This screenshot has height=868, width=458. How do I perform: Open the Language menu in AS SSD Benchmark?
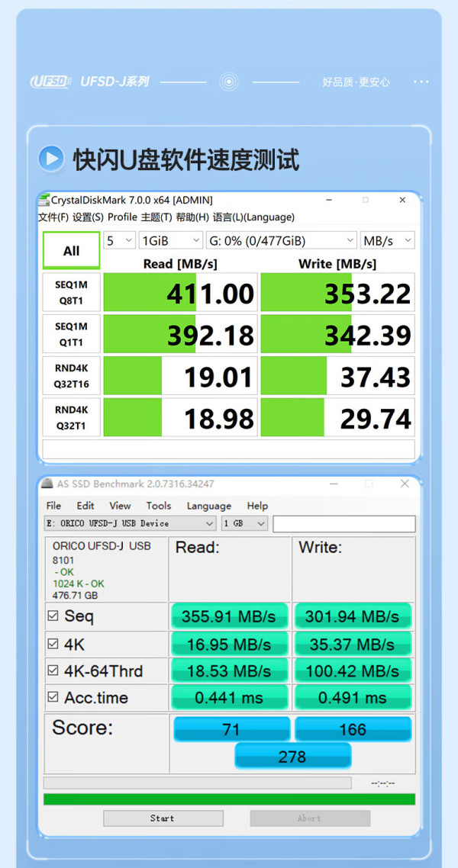[x=209, y=506]
